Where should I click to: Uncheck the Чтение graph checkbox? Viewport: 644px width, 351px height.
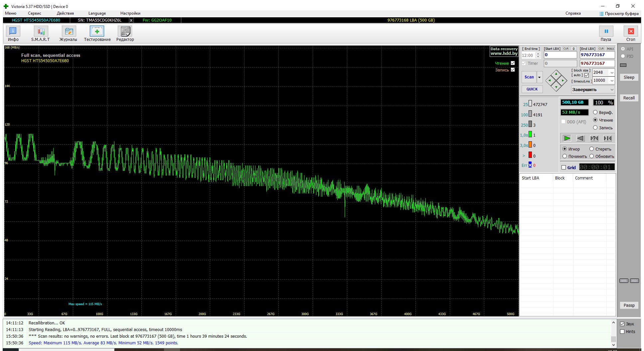[513, 63]
